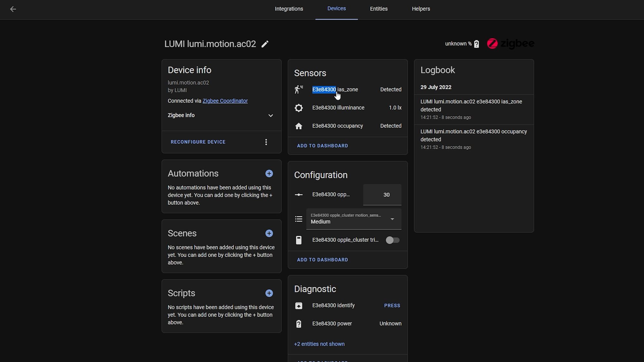Add a new script with plus icon
The height and width of the screenshot is (362, 644).
click(269, 293)
